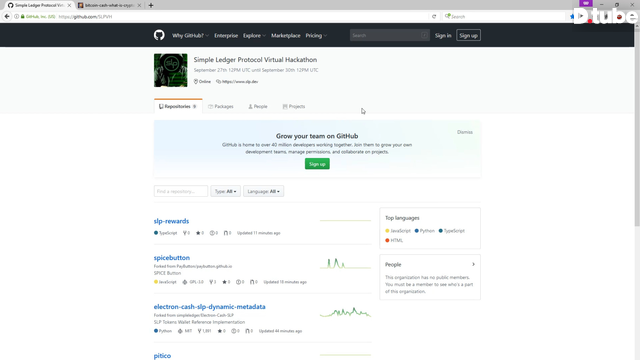
Task: Switch to the People tab
Action: point(258,107)
